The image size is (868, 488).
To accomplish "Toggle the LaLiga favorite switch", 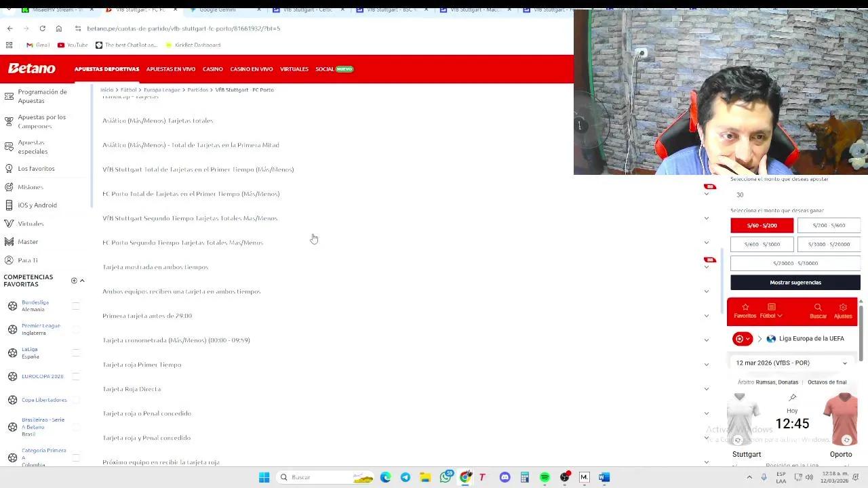I will (75, 352).
